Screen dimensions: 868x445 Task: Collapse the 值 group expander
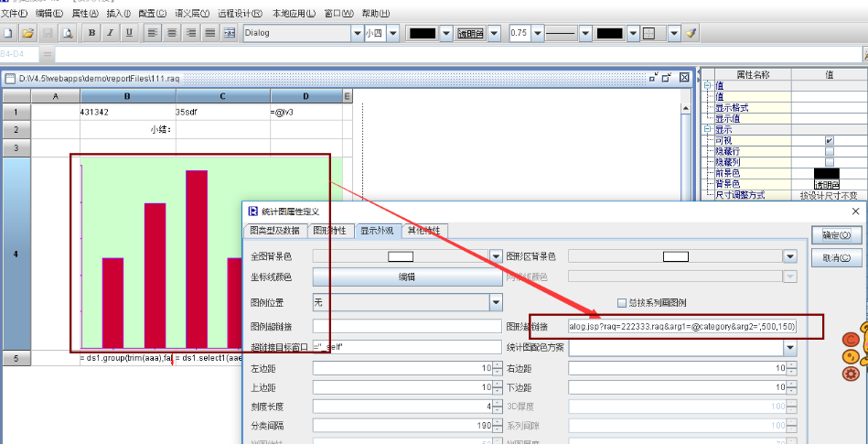pyautogui.click(x=707, y=86)
